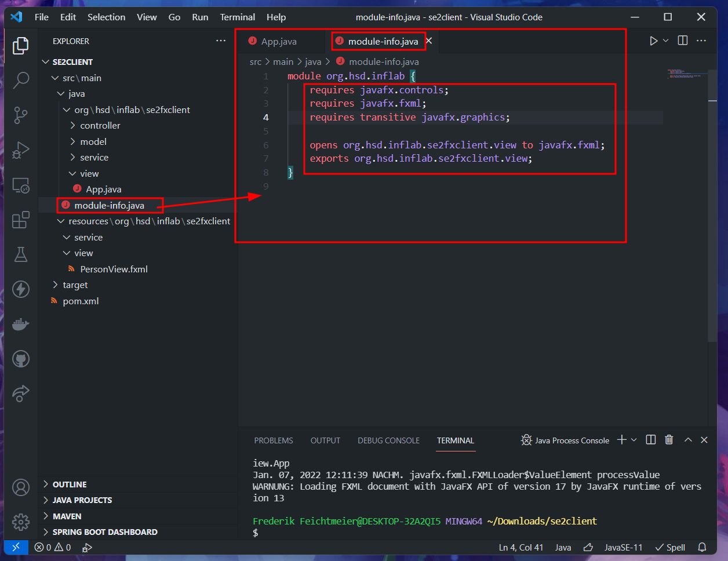Viewport: 728px width, 561px height.
Task: Open the Accounts menu icon
Action: point(21,487)
